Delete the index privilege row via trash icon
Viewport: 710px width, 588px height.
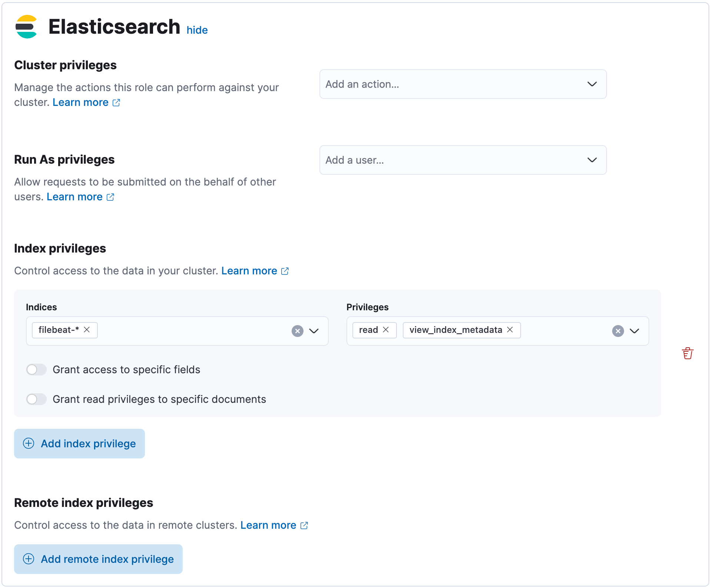[688, 353]
